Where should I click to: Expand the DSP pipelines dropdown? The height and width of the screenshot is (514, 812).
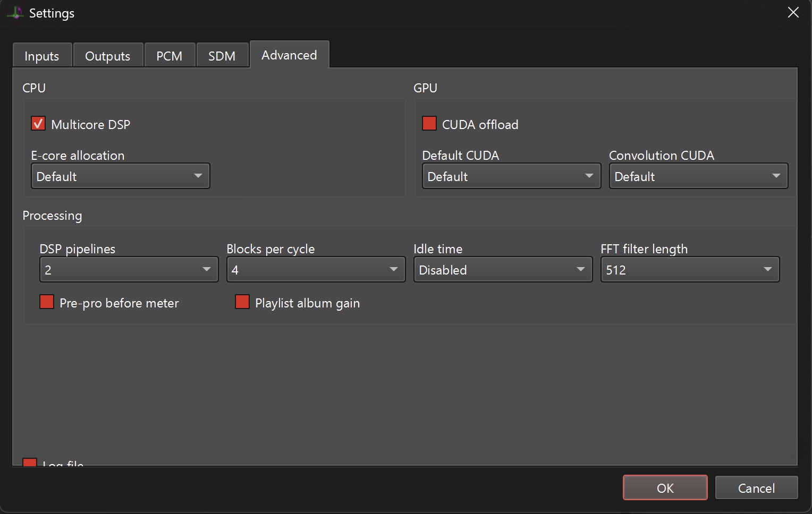click(x=129, y=269)
